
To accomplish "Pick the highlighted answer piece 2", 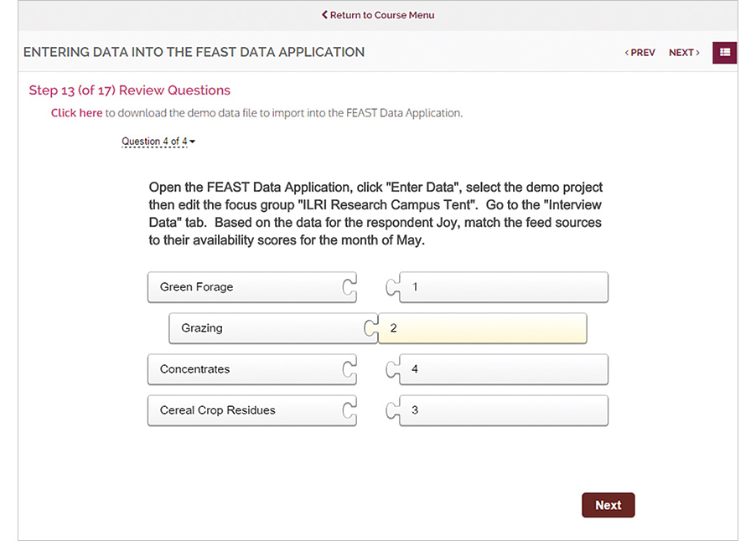I will [482, 328].
